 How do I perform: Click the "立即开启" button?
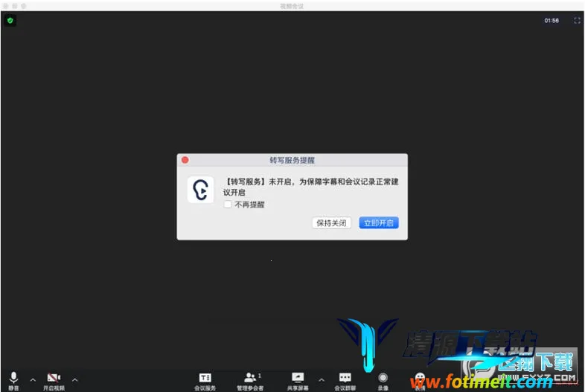379,222
